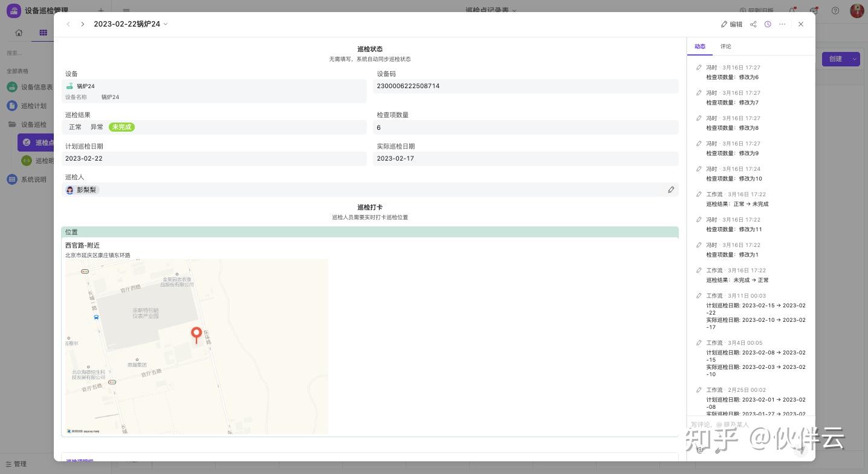The height and width of the screenshot is (474, 868).
Task: Open the more options ellipsis menu
Action: click(782, 24)
